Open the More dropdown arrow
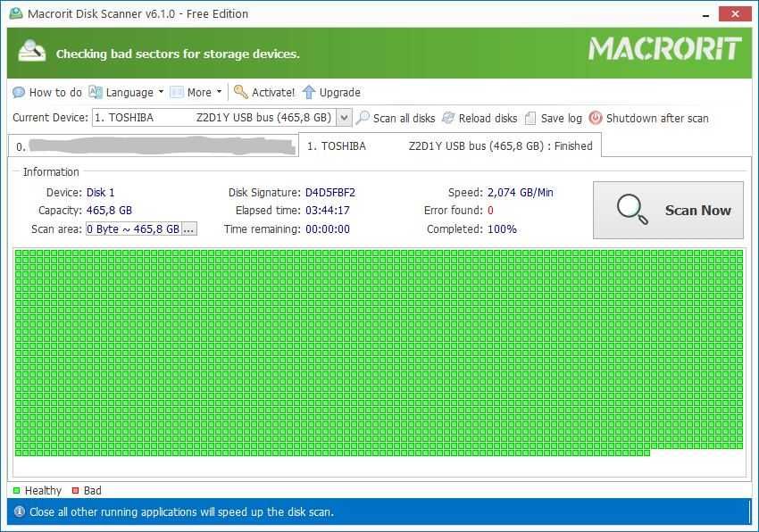Screen dimensions: 759x532 tap(219, 91)
